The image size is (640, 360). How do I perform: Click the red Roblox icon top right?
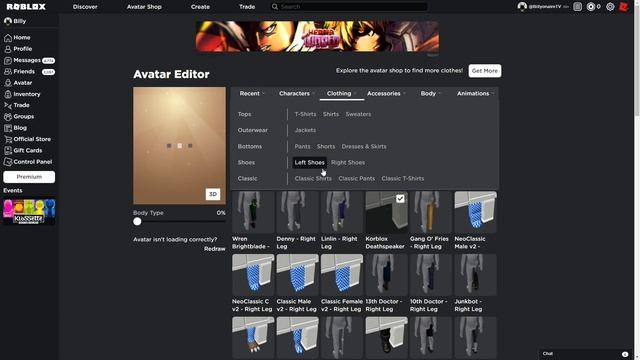624,7
